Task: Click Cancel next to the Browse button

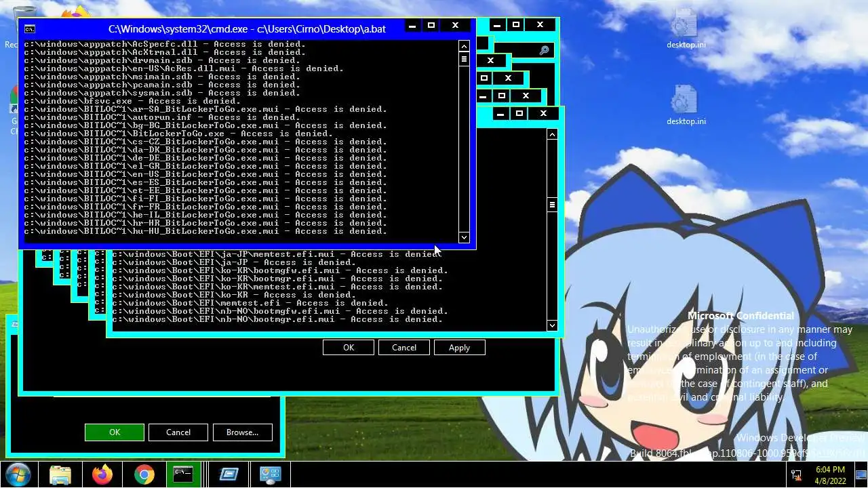Action: click(x=178, y=432)
